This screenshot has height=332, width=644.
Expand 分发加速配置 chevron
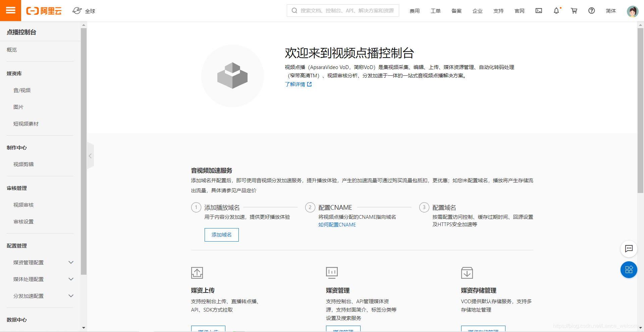pyautogui.click(x=71, y=296)
